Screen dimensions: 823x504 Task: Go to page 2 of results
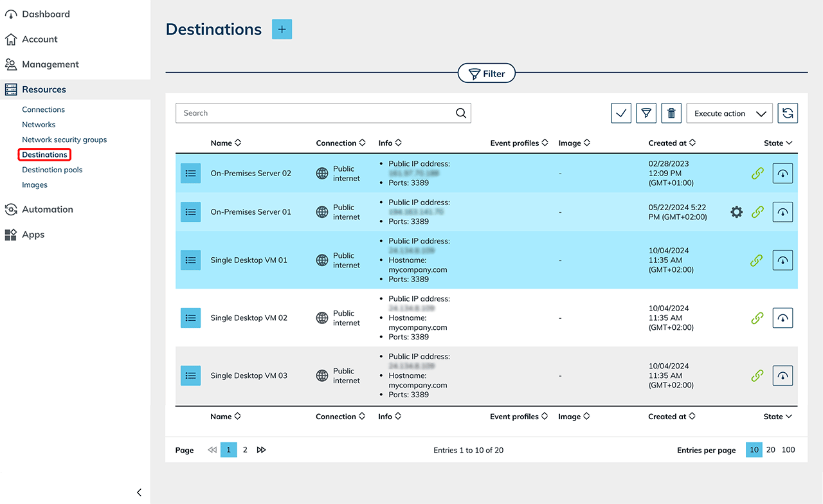point(245,450)
